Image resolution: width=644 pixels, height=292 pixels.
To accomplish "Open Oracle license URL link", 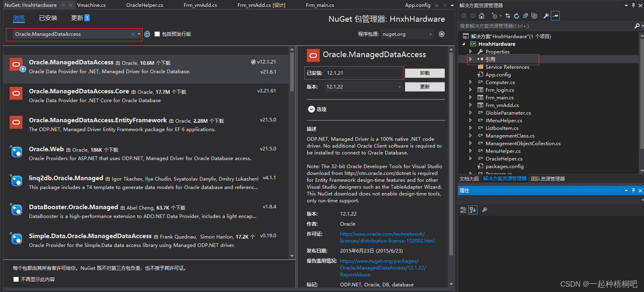I will (x=387, y=237).
